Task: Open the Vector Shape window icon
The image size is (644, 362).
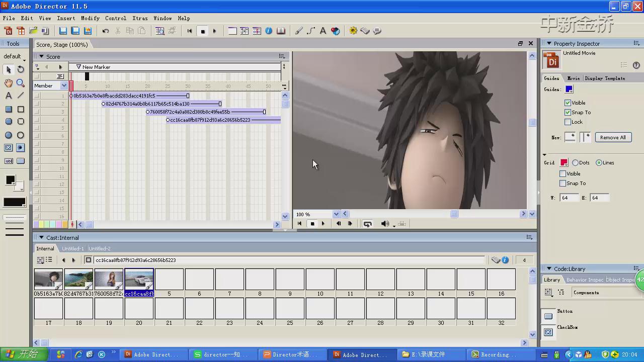Action: point(311,31)
